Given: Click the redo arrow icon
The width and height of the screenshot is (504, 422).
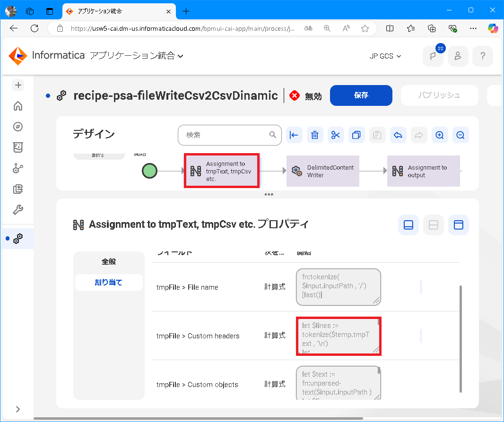Looking at the screenshot, I should coord(419,135).
